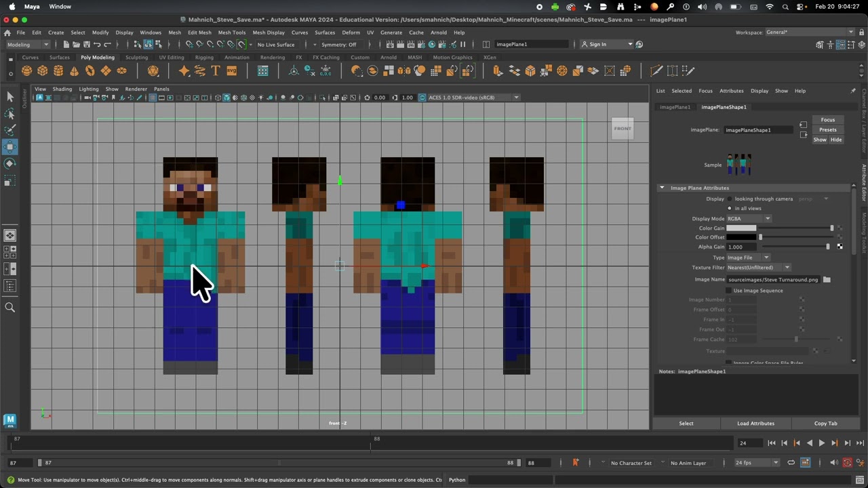Click the Select button in Attribute Editor
The height and width of the screenshot is (488, 868).
tap(686, 423)
